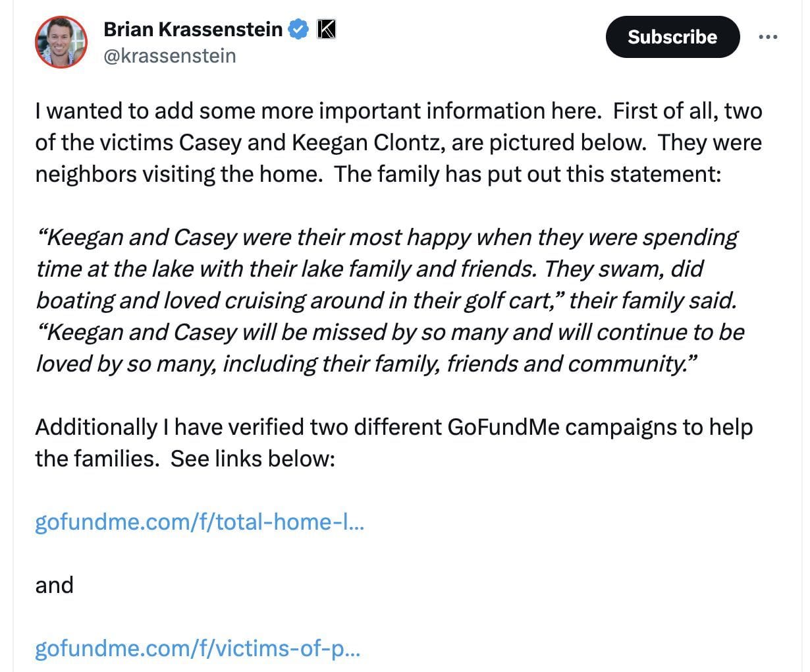The width and height of the screenshot is (810, 672).
Task: Click the word 'and' between the two links
Action: click(x=54, y=584)
